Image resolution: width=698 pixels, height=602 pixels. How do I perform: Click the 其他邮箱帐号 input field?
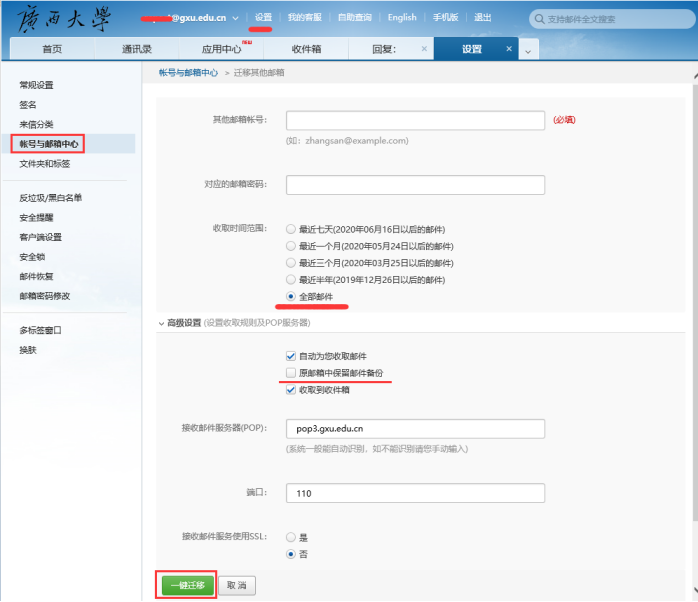coord(415,120)
